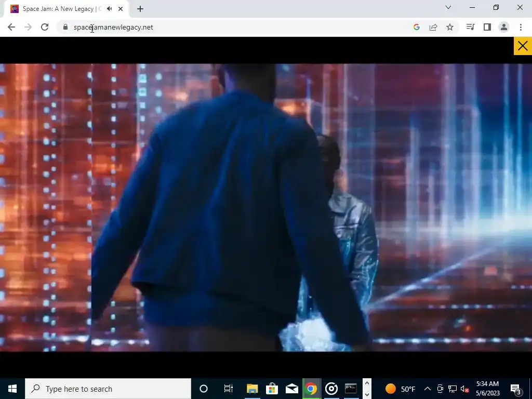Screen dimensions: 532x399
Task: Select the Space Jam: A New Legacy tab
Action: (x=66, y=9)
